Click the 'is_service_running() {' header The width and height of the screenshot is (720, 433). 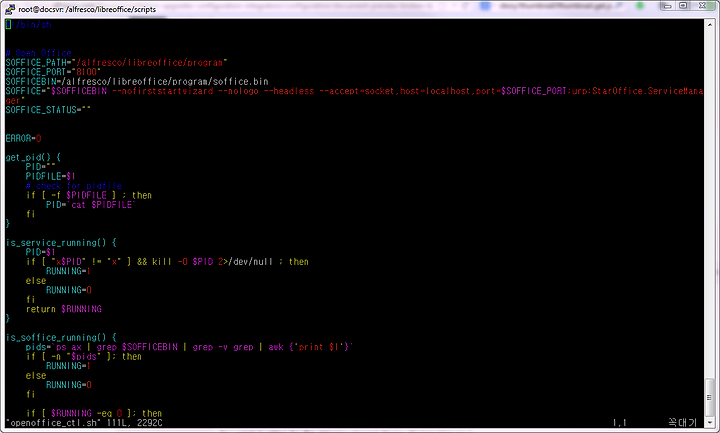click(x=61, y=243)
